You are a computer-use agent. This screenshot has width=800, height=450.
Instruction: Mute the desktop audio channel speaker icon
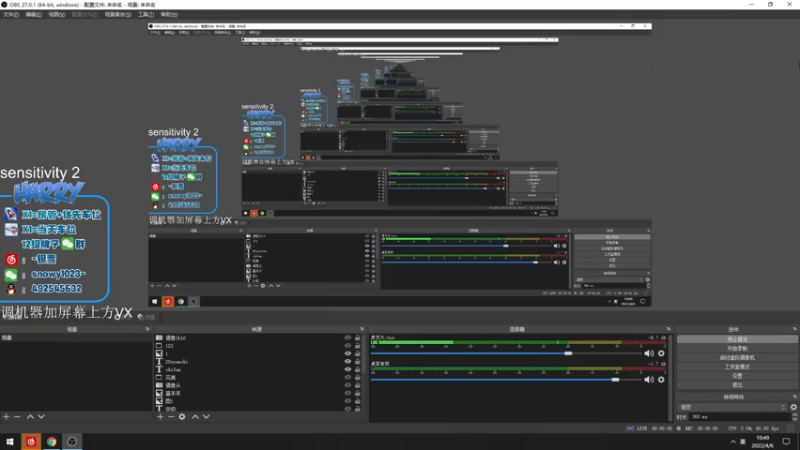648,380
